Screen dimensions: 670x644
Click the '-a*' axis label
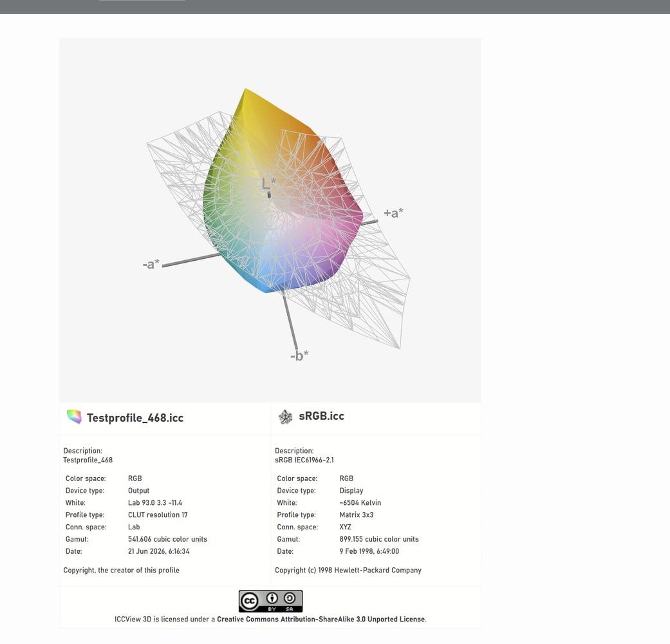coord(151,264)
